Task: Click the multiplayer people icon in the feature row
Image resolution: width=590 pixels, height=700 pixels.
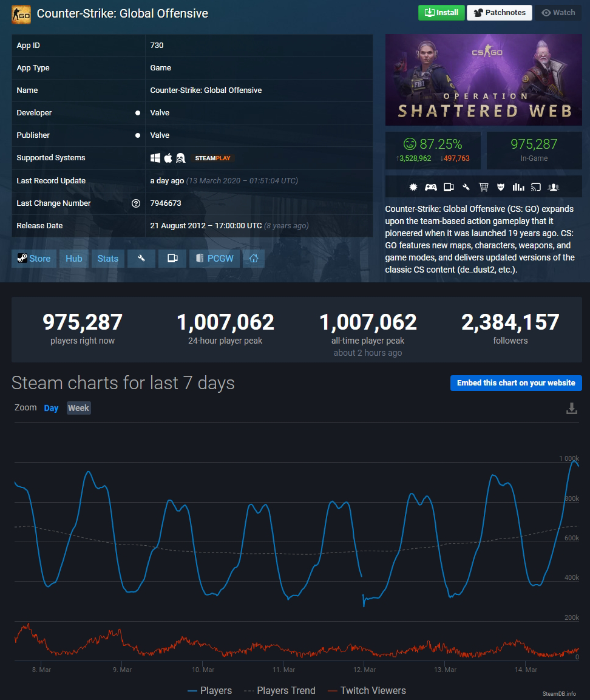Action: coord(554,187)
